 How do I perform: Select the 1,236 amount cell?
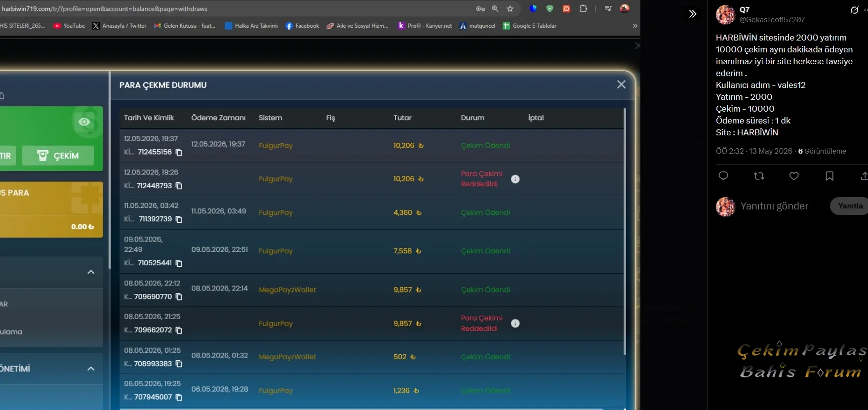coord(406,391)
